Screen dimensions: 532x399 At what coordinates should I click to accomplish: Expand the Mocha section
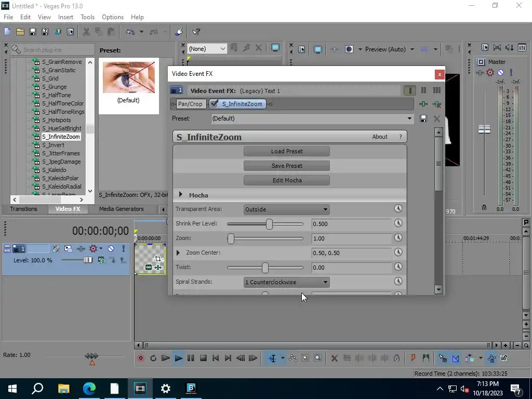tap(180, 194)
